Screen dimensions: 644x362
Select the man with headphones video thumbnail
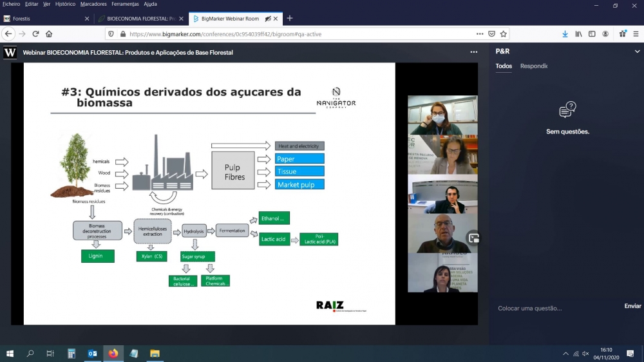pyautogui.click(x=442, y=194)
